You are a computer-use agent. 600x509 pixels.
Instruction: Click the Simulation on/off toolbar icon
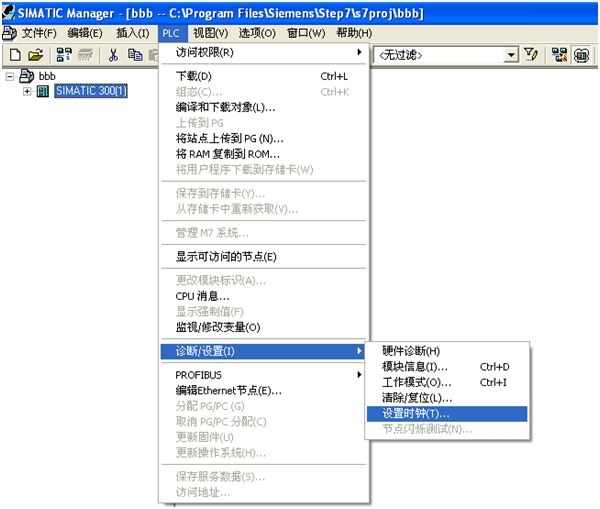click(x=581, y=55)
